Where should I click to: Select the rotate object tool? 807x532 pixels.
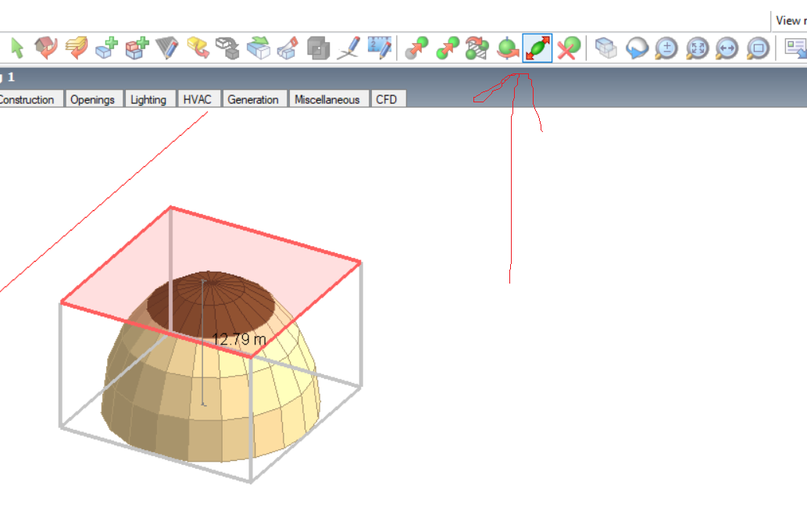coord(508,48)
